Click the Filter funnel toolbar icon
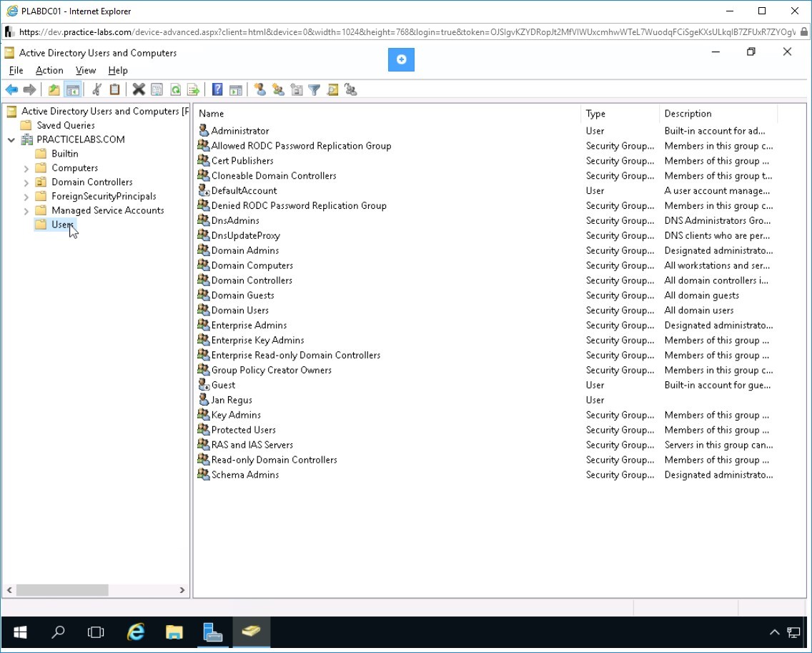Screen dimensions: 812x653 pyautogui.click(x=315, y=89)
